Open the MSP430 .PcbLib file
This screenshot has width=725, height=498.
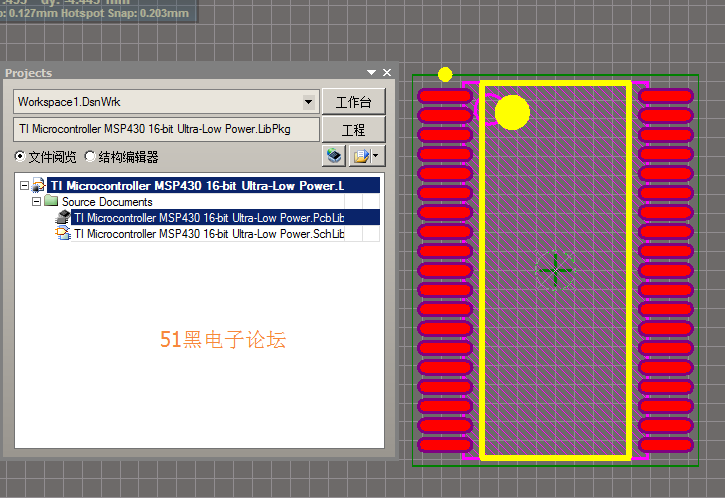coord(225,217)
